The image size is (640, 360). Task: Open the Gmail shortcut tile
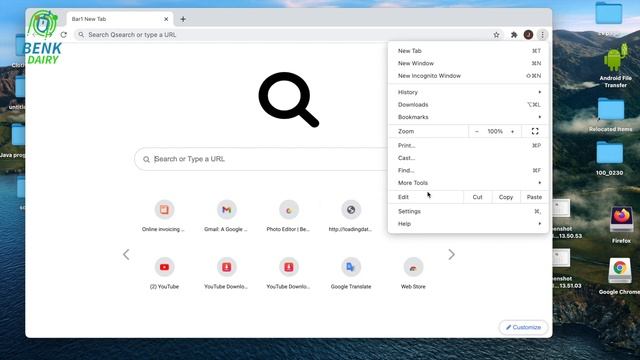(227, 216)
